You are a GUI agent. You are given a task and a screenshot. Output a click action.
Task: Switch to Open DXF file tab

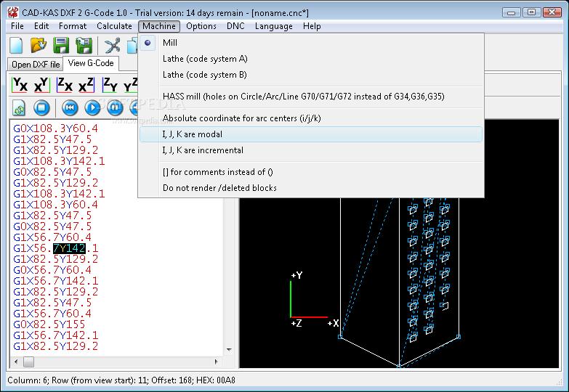pos(36,65)
